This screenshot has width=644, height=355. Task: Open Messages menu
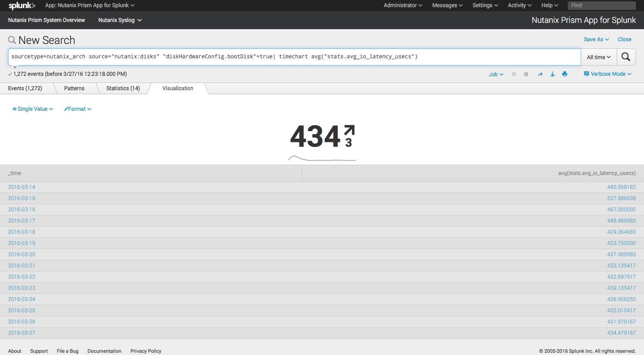pyautogui.click(x=448, y=5)
